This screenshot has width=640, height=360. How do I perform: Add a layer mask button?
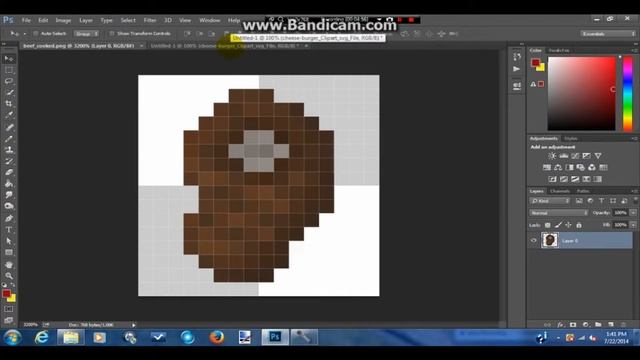coord(573,324)
